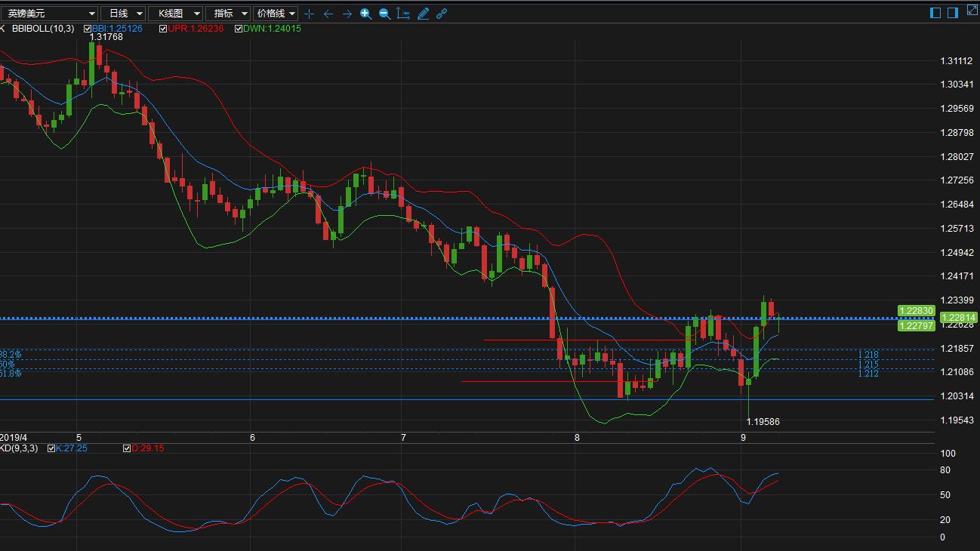This screenshot has height=551, width=980.
Task: Toggle the left side panel layout icon
Action: (935, 12)
